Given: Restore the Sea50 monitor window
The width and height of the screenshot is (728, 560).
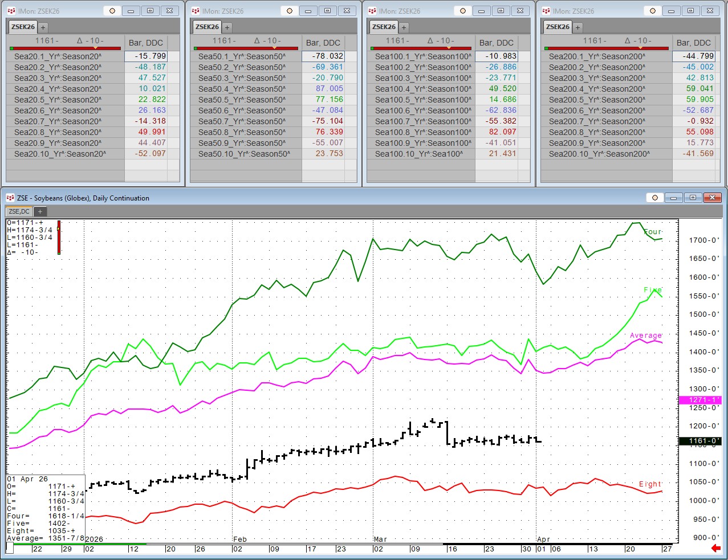Looking at the screenshot, I should pyautogui.click(x=327, y=11).
